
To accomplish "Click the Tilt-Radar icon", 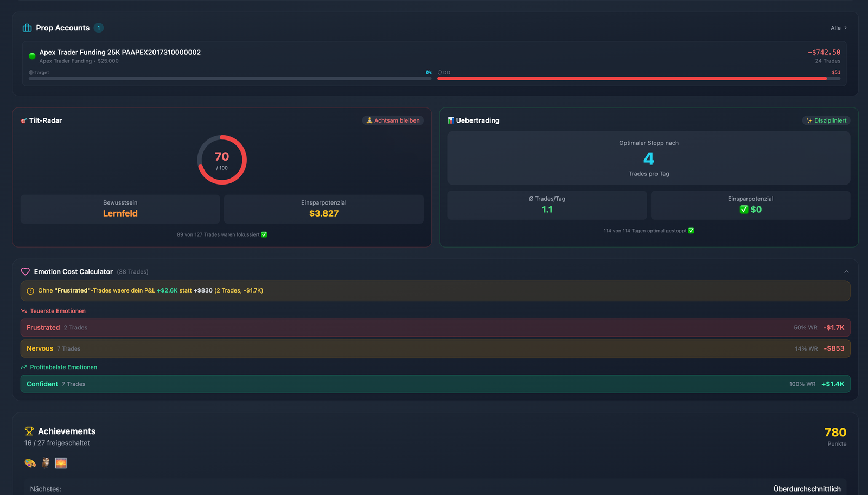I will 24,120.
